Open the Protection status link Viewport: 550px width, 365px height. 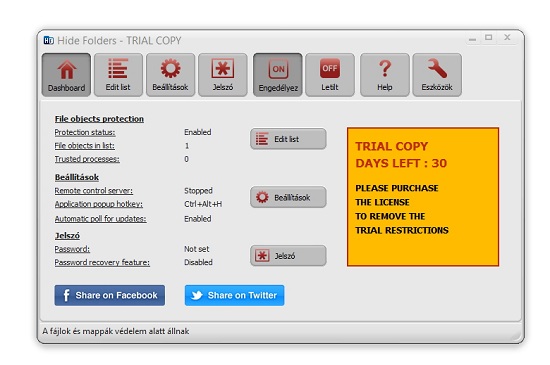tap(85, 132)
